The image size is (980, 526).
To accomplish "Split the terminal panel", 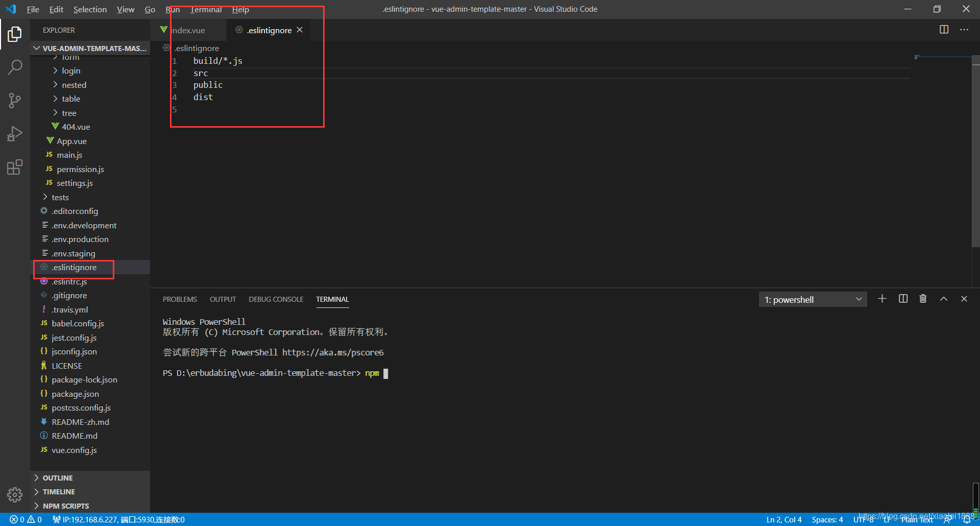I will click(x=903, y=299).
